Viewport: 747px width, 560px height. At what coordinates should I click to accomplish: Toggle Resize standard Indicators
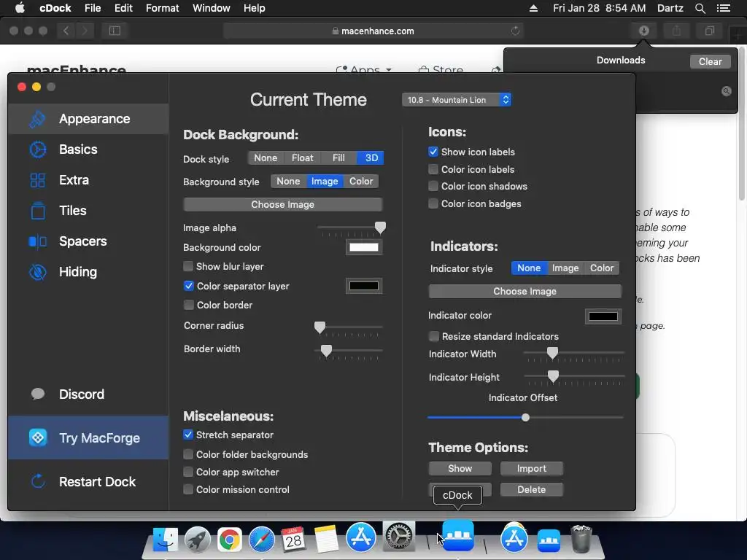pos(433,336)
